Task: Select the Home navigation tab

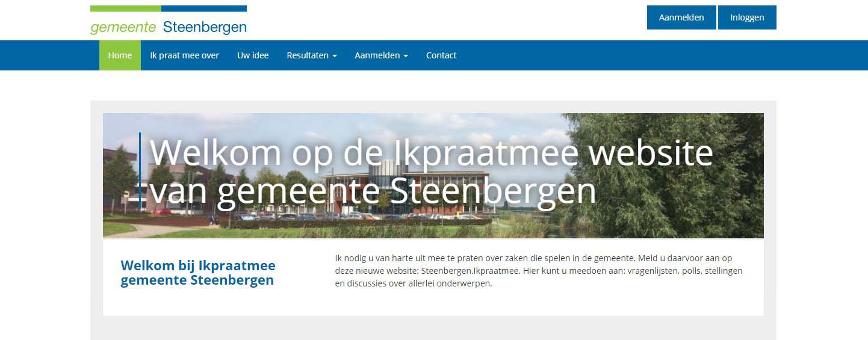Action: point(120,55)
